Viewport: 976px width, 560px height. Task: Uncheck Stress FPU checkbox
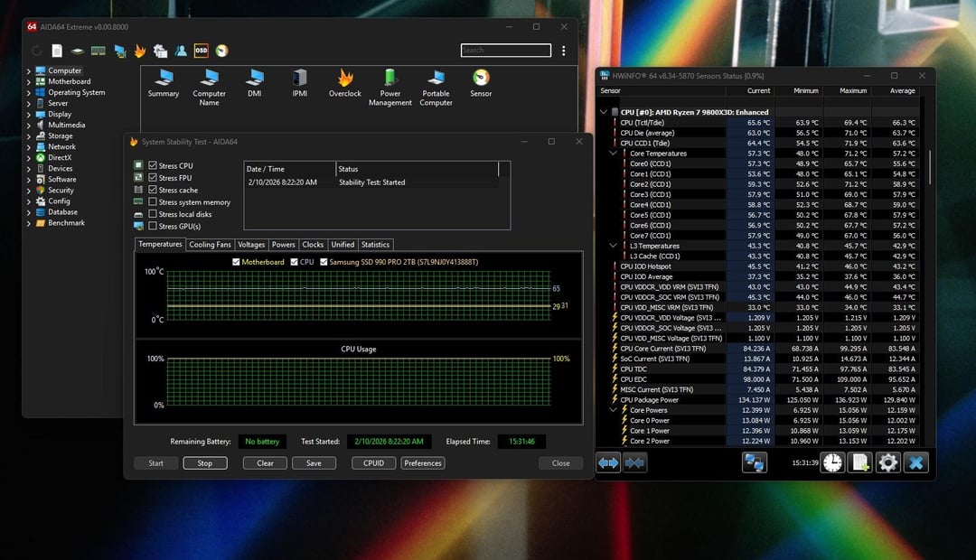click(x=153, y=178)
